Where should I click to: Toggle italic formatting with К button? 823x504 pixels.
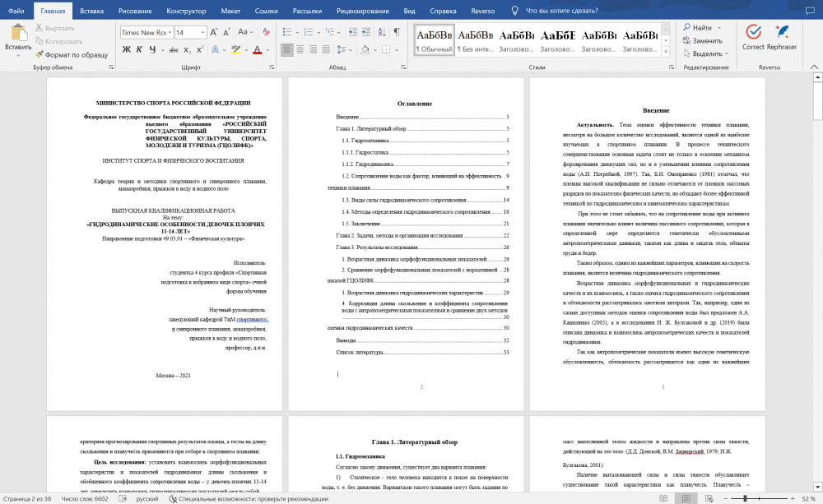pos(139,49)
